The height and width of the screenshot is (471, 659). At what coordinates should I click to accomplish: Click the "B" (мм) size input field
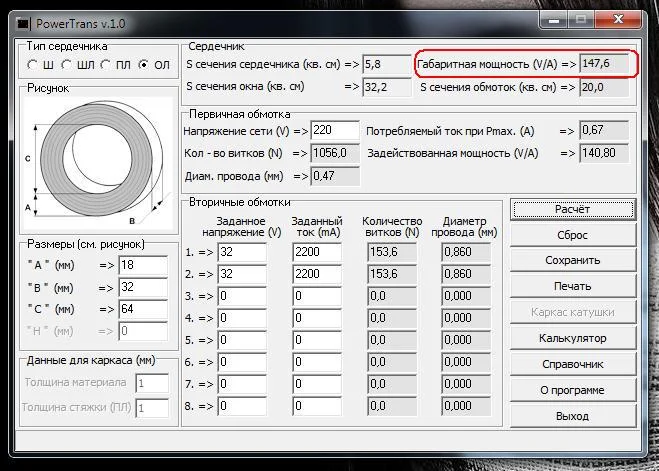click(143, 287)
